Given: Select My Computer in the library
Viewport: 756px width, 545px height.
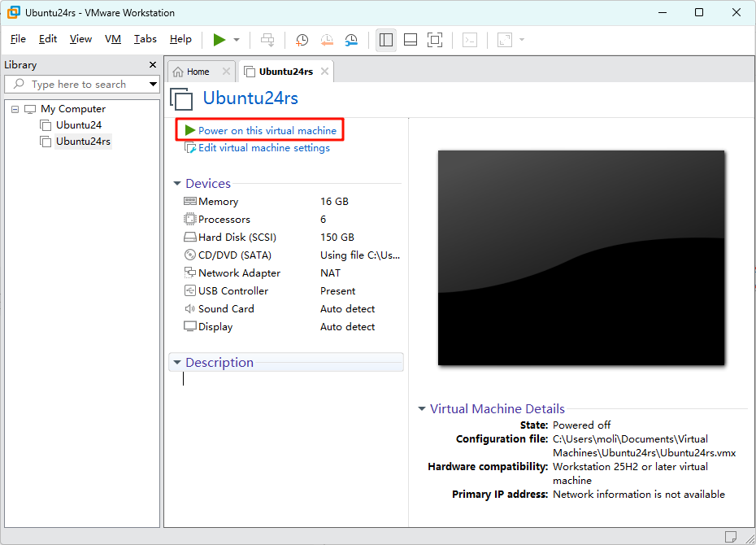Looking at the screenshot, I should pyautogui.click(x=73, y=109).
